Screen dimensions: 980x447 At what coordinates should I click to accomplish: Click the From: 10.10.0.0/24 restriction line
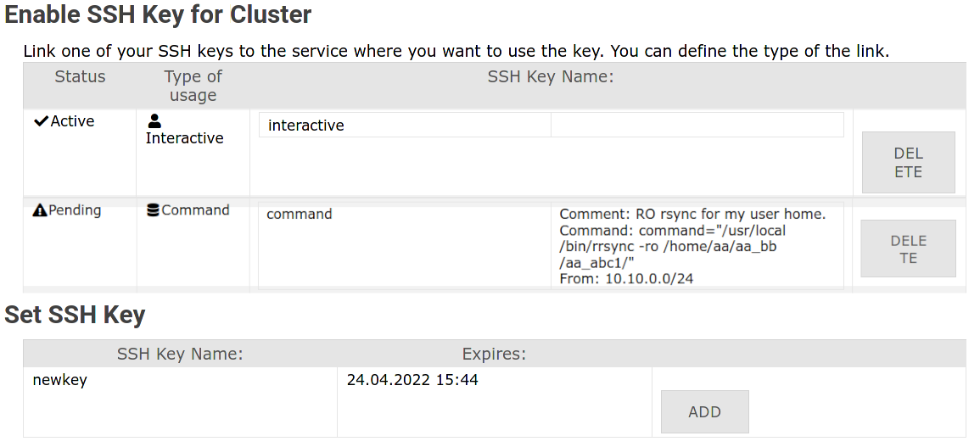[x=626, y=279]
